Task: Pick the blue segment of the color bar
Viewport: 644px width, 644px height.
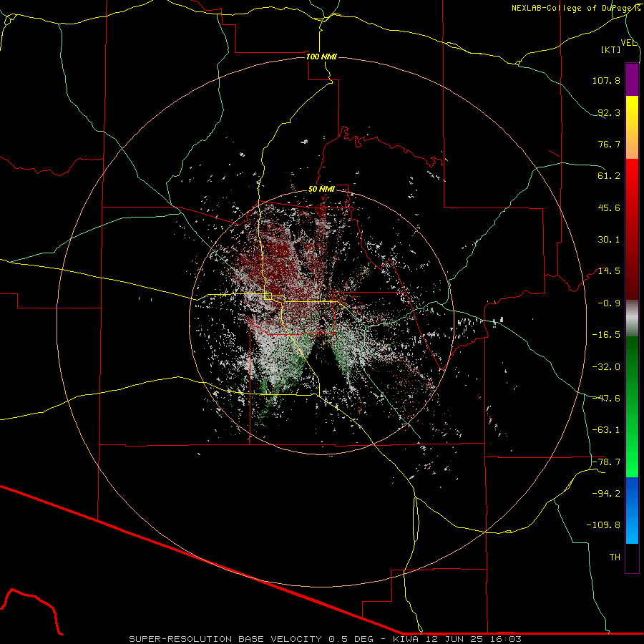Action: 632,510
